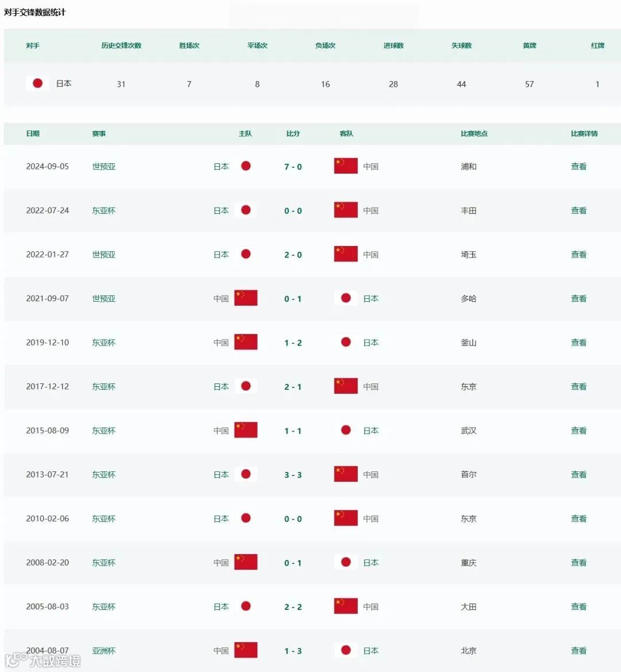The image size is (621, 672).
Task: Click China flag in the 2008-02-20 row
Action: (x=246, y=562)
